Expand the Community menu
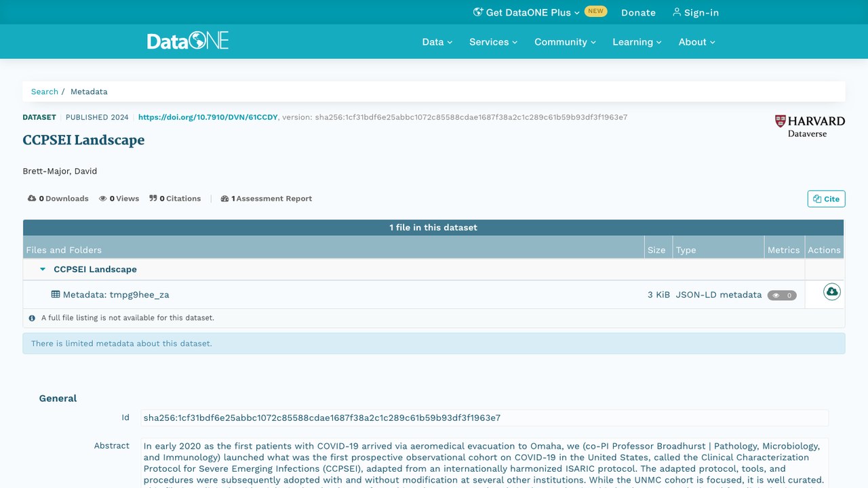868x488 pixels. tap(565, 42)
